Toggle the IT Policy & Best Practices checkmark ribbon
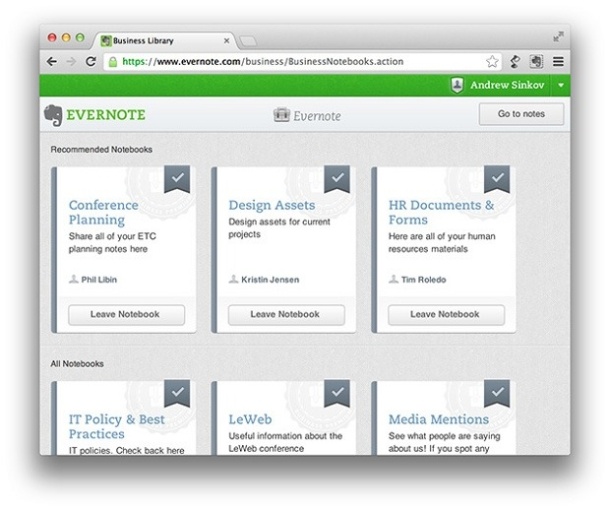The width and height of the screenshot is (610, 510). pos(177,393)
